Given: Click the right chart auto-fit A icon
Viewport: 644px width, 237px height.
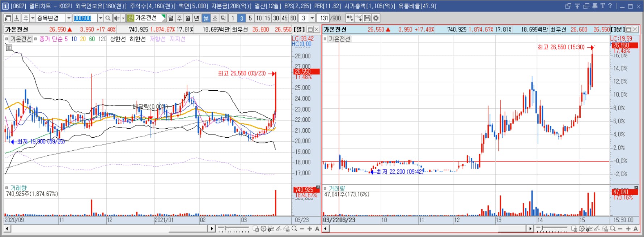Looking at the screenshot, I should [x=635, y=229].
